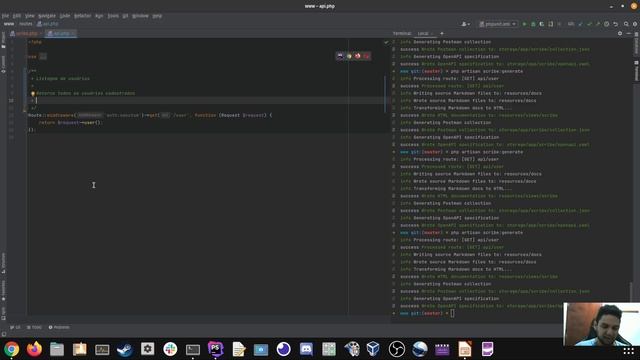Image resolution: width=640 pixels, height=360 pixels.
Task: Open terminal panel settings gear
Action: click(x=620, y=33)
